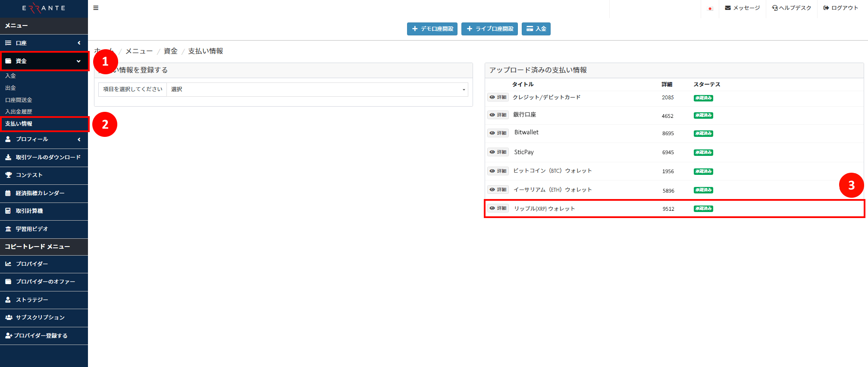View 詳細 for Bitwallet

498,133
